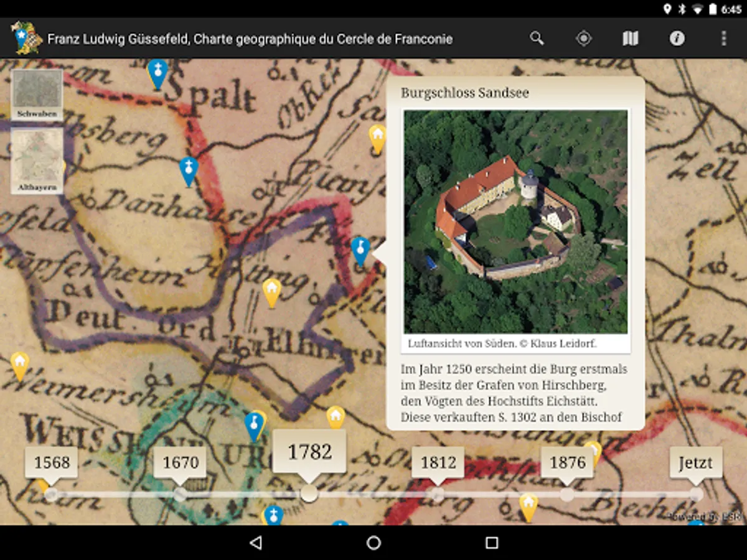The width and height of the screenshot is (747, 560).
Task: Tap the yellow house pin near Ettling
Action: tap(271, 293)
